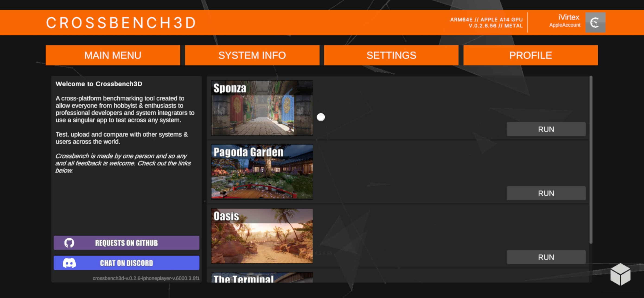Go to the Profile tab
The image size is (644, 298).
pos(530,55)
